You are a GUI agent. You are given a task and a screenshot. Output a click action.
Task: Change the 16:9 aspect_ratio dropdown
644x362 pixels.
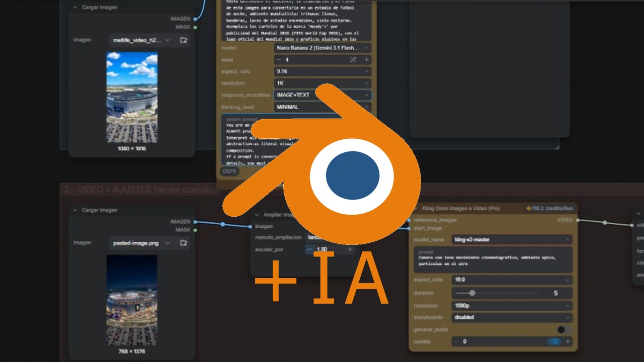[512, 280]
